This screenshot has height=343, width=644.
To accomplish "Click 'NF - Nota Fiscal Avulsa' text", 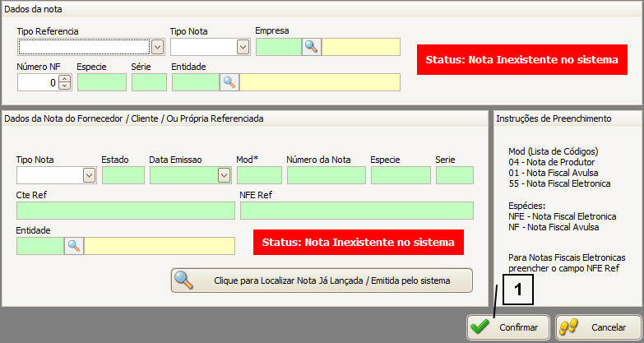I will tap(554, 227).
